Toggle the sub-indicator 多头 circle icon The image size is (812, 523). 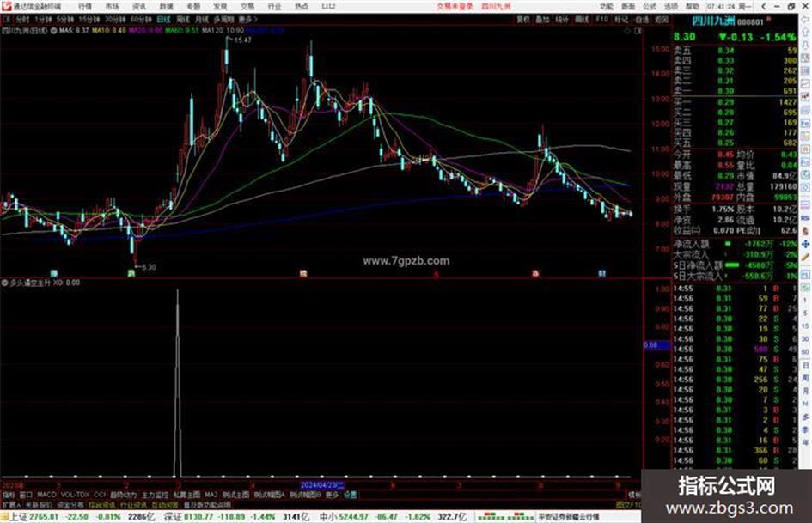click(x=4, y=283)
